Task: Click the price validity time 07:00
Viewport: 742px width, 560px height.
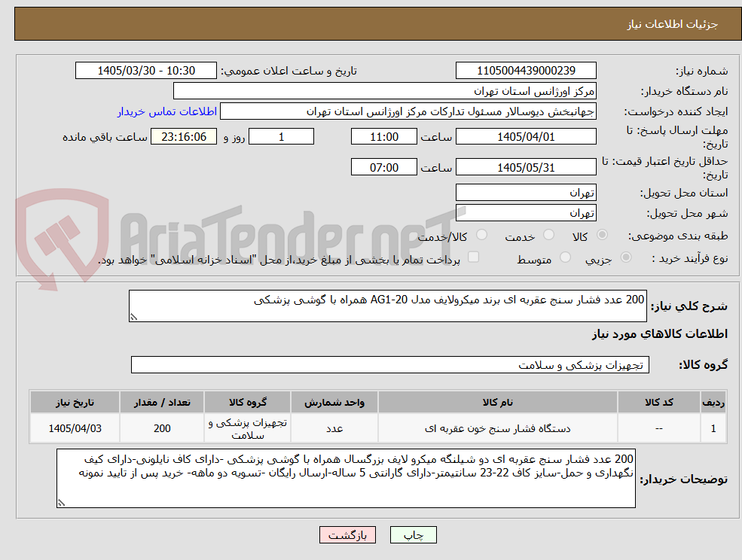Action: coord(383,167)
